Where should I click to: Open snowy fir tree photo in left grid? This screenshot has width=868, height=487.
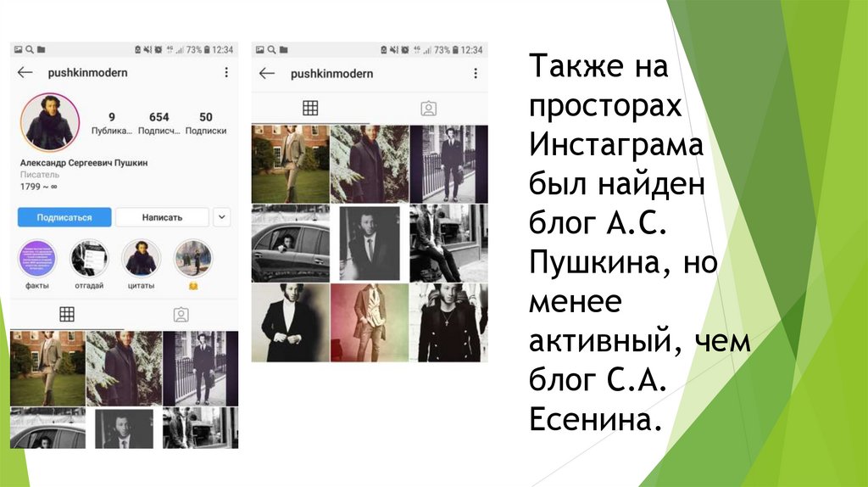[x=124, y=368]
